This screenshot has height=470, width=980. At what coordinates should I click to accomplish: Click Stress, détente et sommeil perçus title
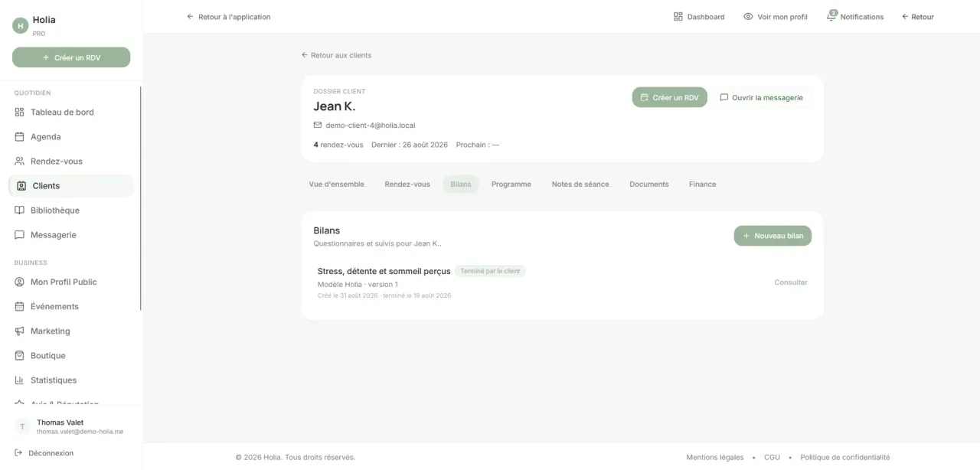[384, 271]
